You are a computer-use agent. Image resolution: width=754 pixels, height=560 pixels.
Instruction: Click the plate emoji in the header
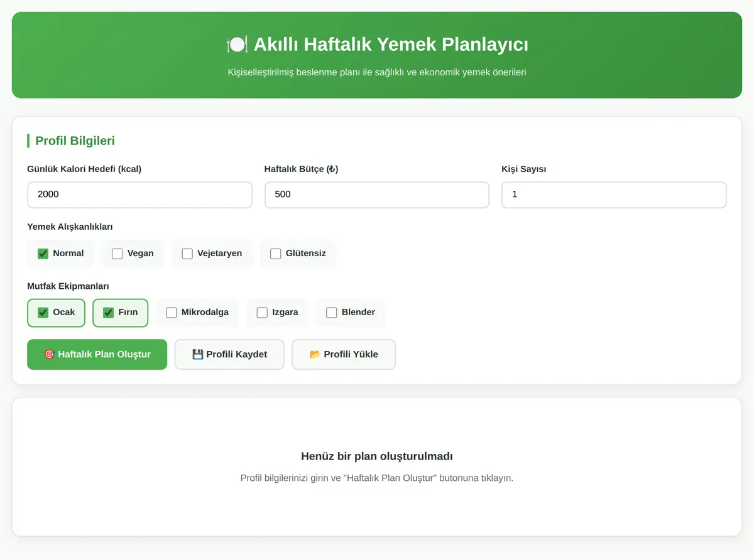236,45
